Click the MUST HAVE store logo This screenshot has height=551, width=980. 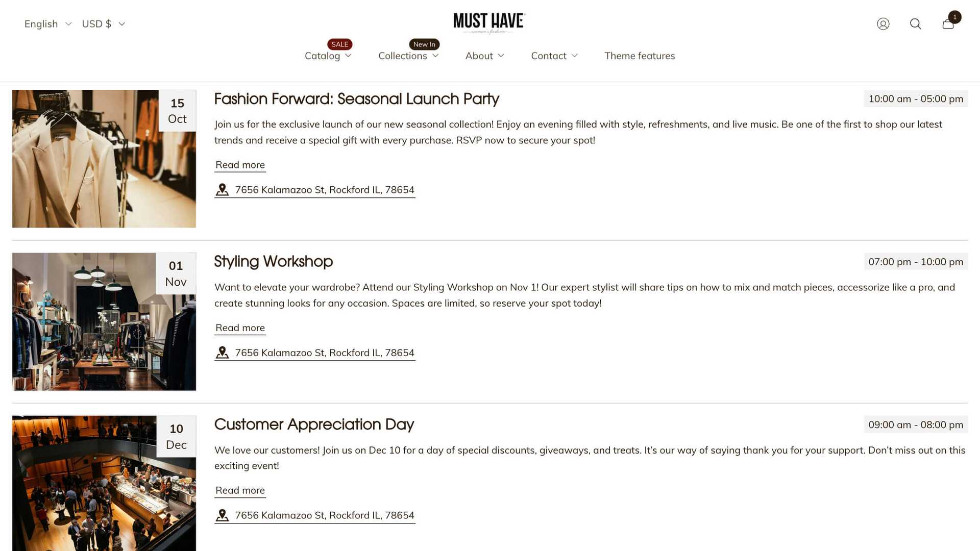[489, 23]
